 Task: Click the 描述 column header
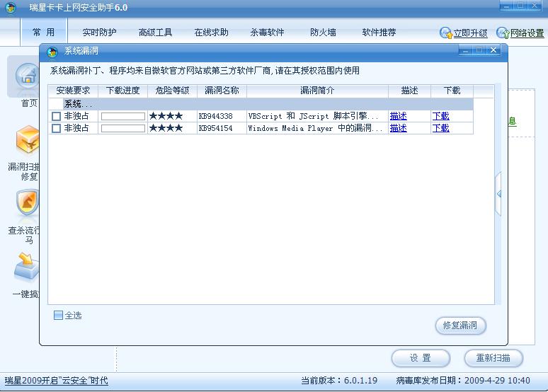[x=410, y=91]
